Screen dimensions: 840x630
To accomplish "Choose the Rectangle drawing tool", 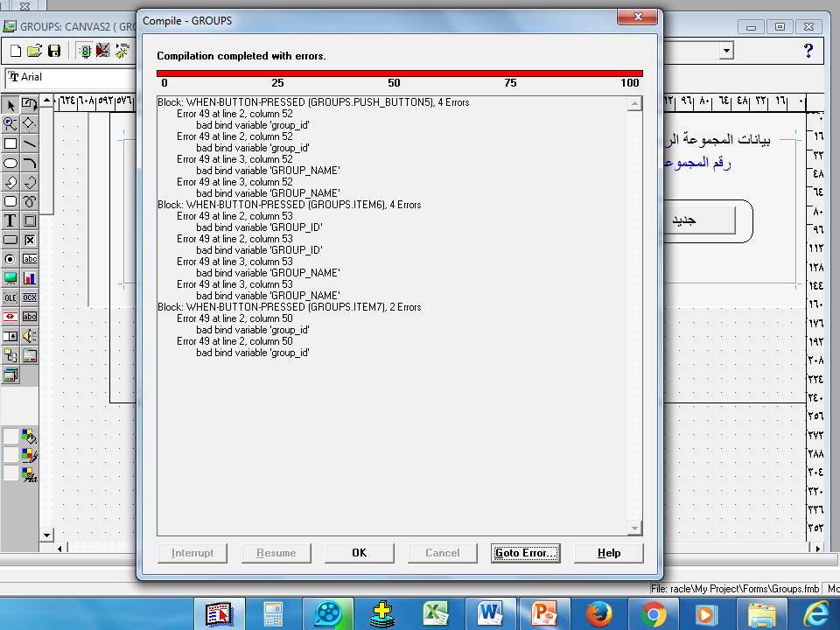I will (10, 143).
